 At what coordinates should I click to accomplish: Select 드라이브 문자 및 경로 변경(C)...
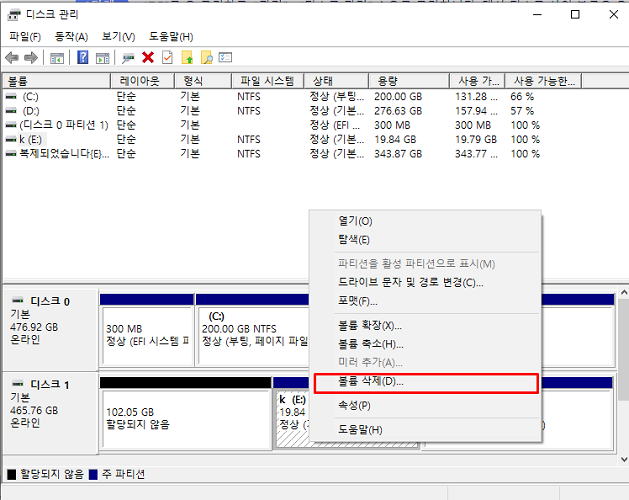[x=426, y=283]
